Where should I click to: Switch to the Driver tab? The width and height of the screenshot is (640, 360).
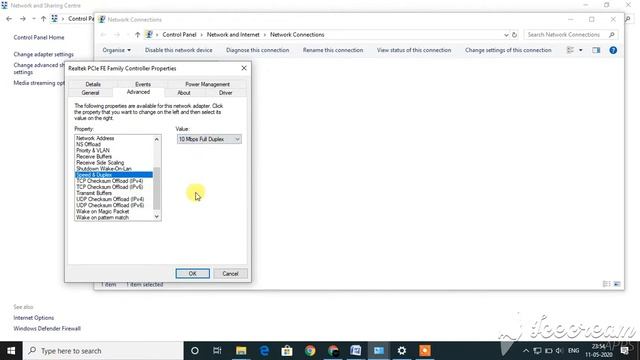pos(225,93)
